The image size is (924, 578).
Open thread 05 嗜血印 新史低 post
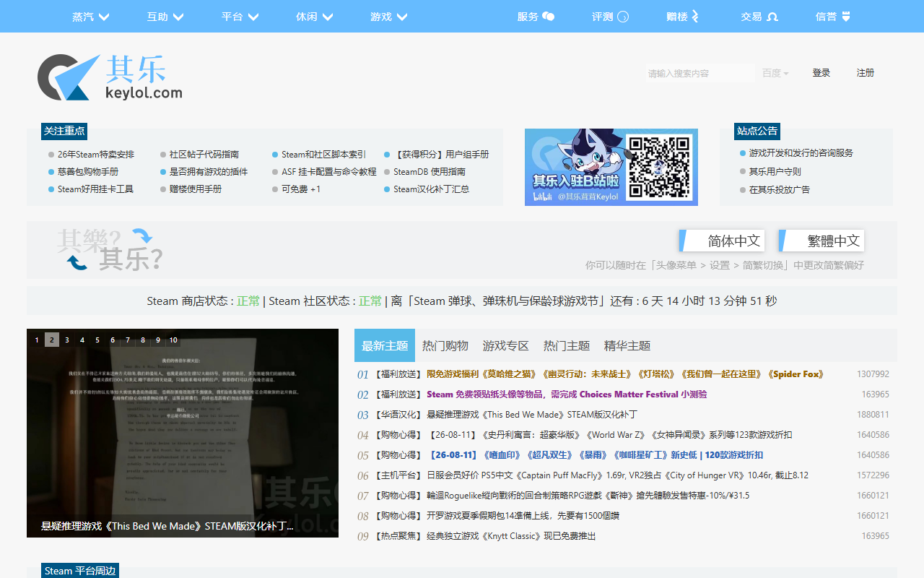click(x=595, y=455)
